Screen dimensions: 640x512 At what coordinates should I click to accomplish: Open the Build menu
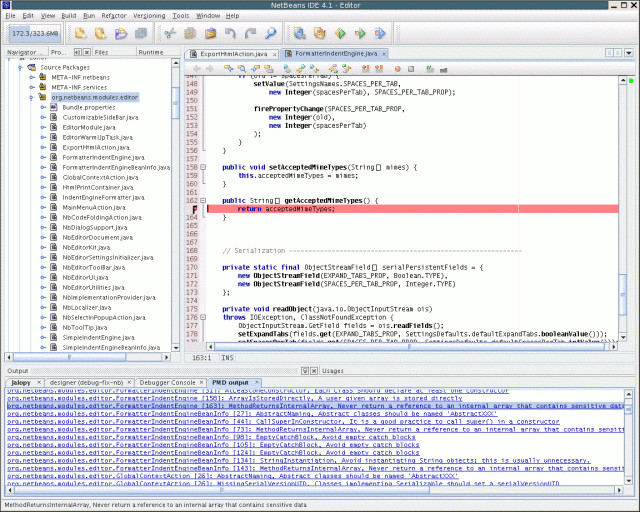point(69,16)
